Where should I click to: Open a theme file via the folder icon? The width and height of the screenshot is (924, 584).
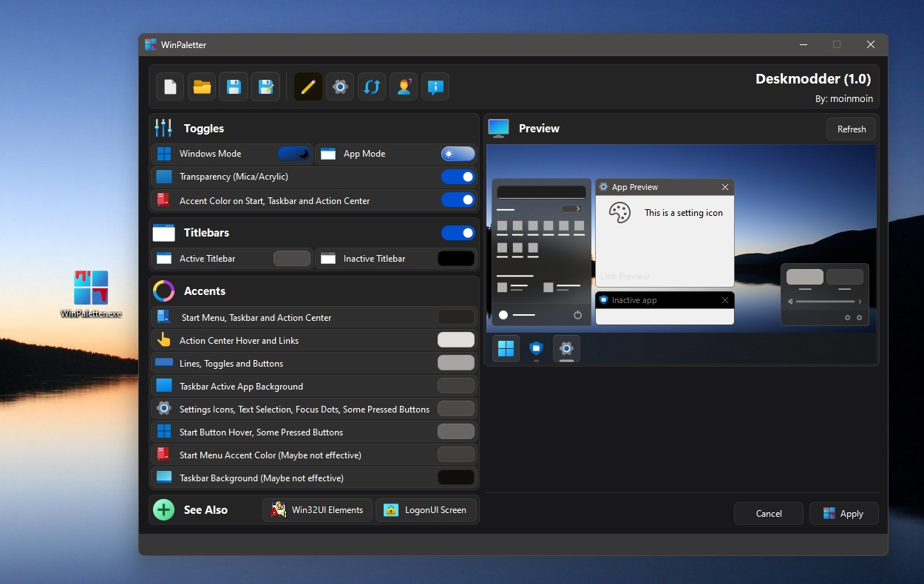[202, 86]
